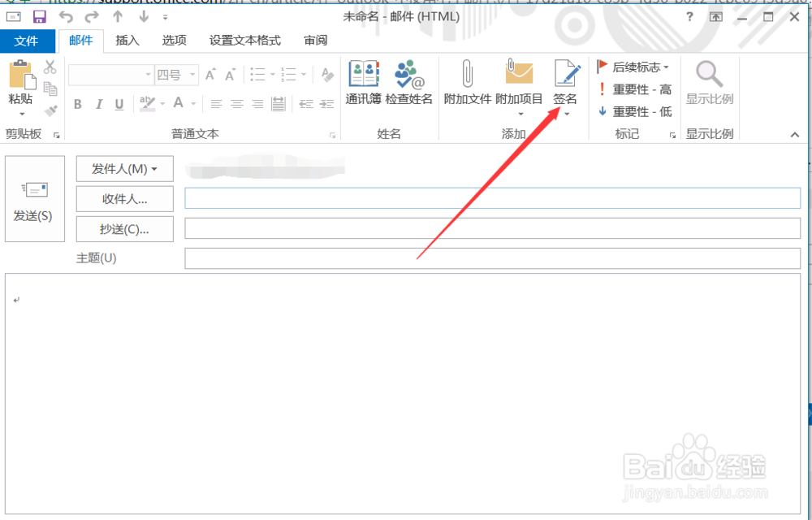Open the 选项 tab

(174, 41)
